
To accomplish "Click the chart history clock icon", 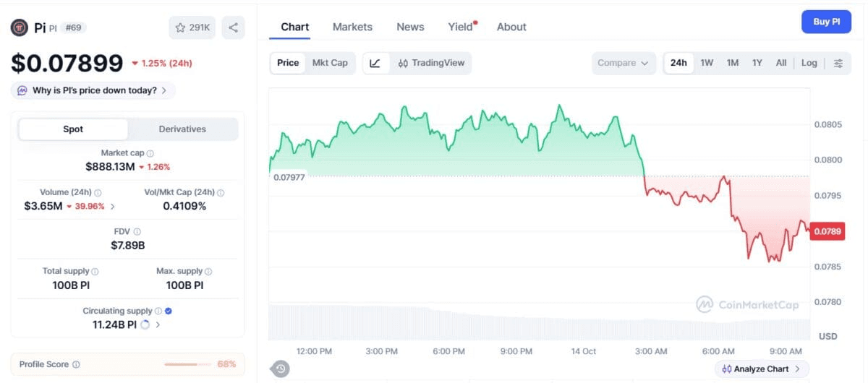I will (281, 369).
